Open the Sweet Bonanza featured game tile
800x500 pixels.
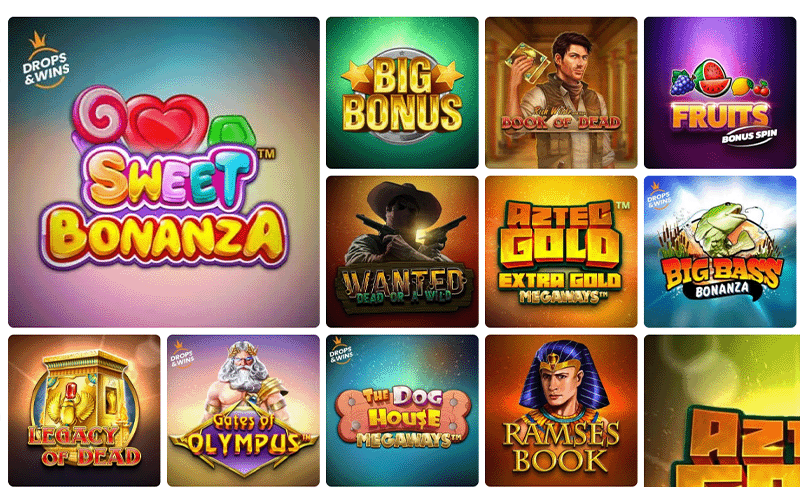164,172
